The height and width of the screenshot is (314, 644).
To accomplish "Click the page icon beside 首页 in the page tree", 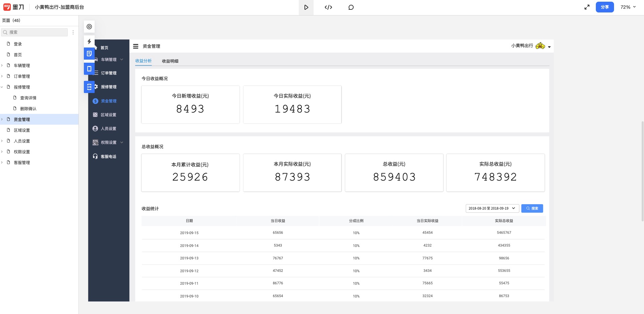I will click(8, 55).
